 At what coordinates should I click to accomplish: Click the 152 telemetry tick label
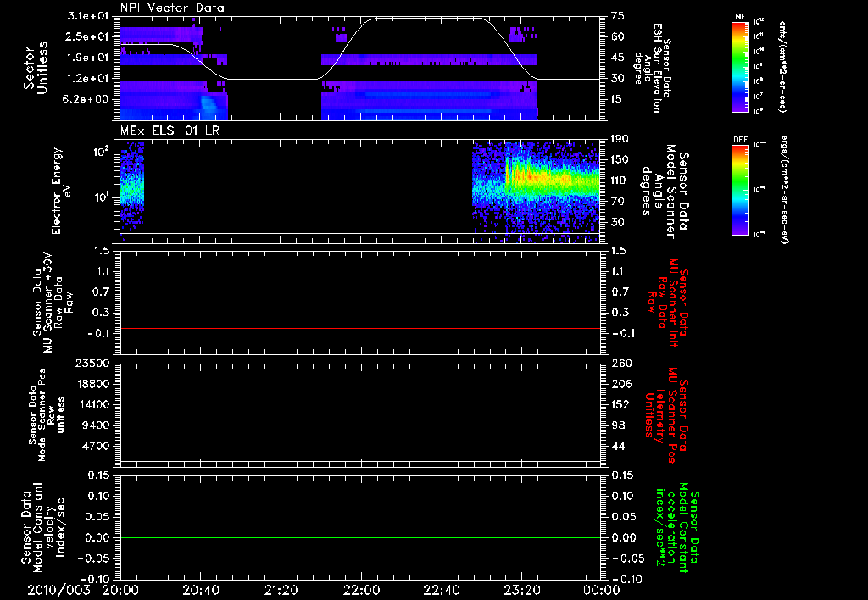click(x=620, y=404)
